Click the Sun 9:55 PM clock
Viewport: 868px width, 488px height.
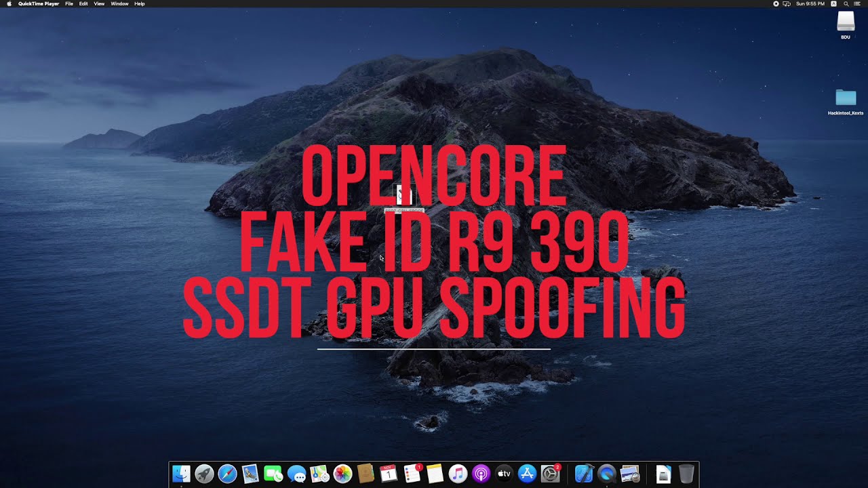click(x=810, y=3)
